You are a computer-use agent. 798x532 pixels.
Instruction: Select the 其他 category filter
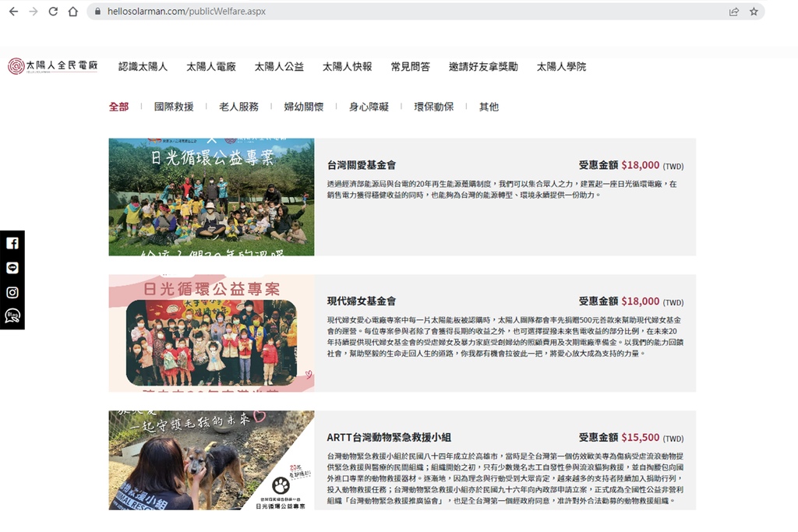[489, 107]
